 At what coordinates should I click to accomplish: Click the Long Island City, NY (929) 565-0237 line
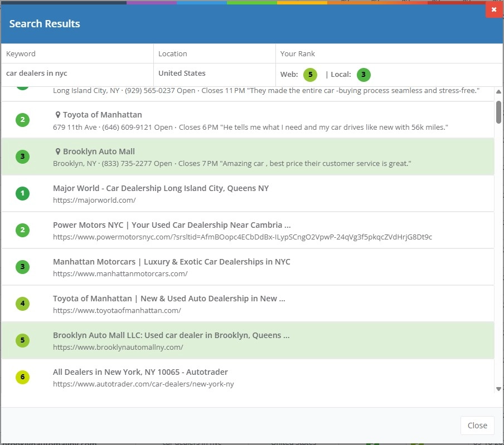point(266,91)
